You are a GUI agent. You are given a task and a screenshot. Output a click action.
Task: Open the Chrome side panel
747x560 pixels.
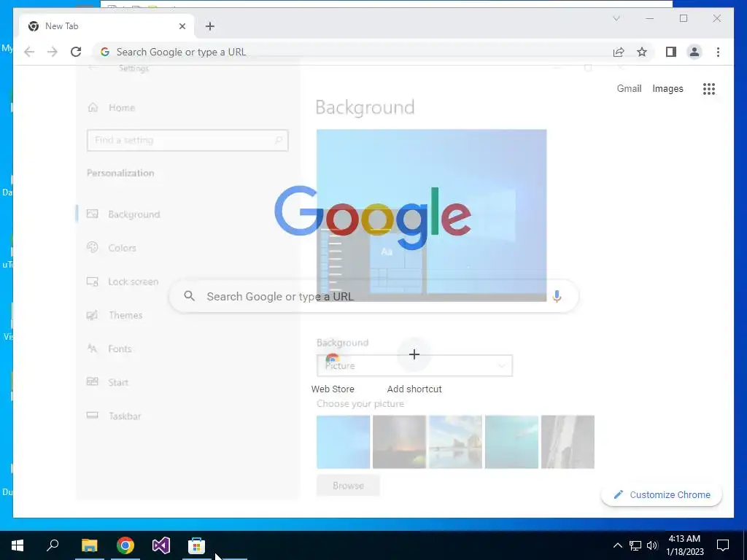[671, 52]
